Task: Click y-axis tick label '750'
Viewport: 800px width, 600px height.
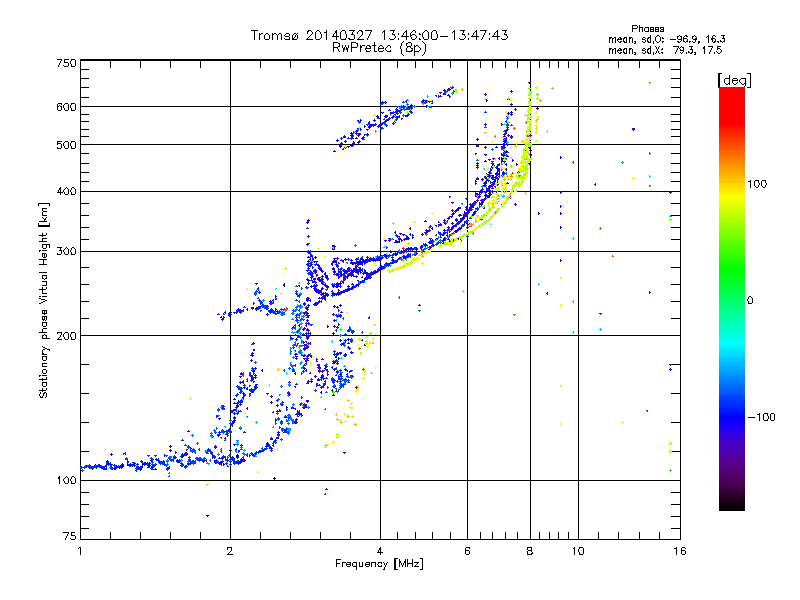Action: pos(66,63)
